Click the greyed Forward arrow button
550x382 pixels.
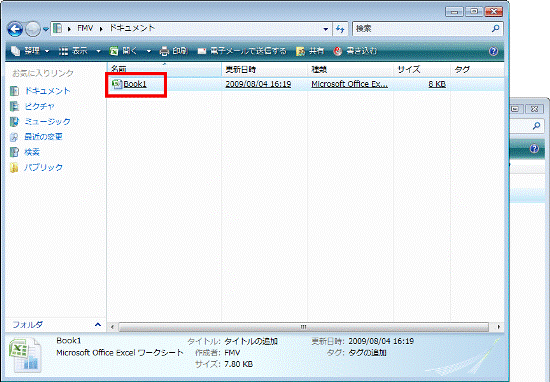[33, 29]
